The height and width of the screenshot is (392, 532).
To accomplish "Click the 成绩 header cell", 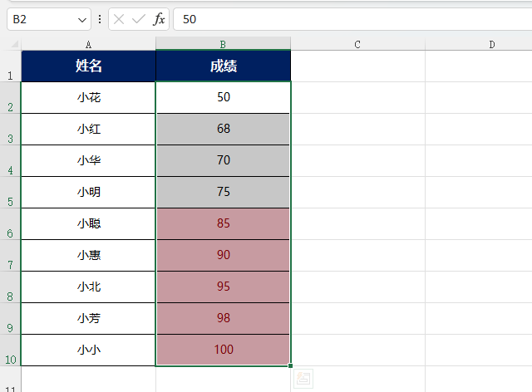I will (x=223, y=66).
